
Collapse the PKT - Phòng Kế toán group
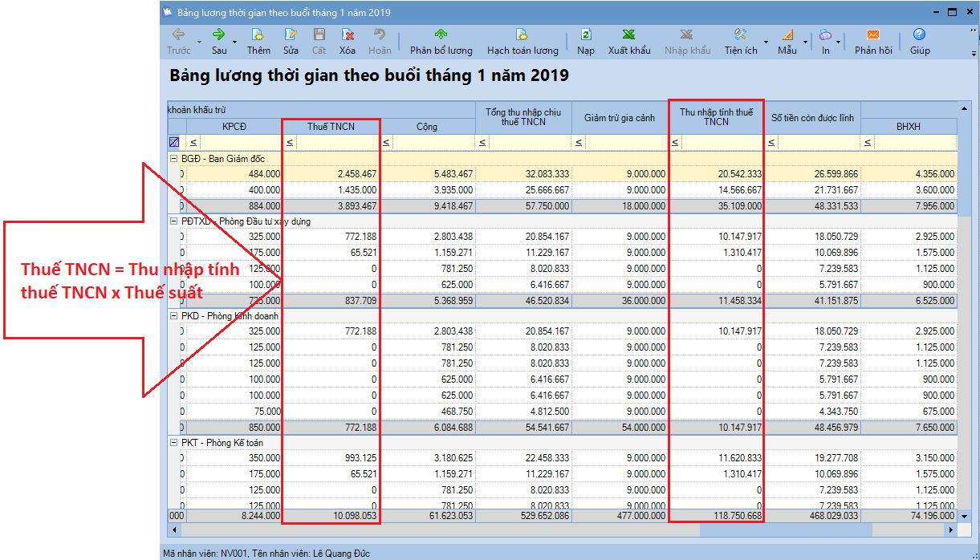174,443
